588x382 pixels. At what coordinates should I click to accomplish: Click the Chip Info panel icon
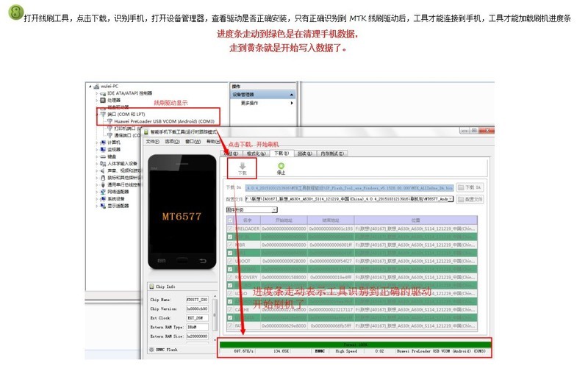[x=151, y=286]
